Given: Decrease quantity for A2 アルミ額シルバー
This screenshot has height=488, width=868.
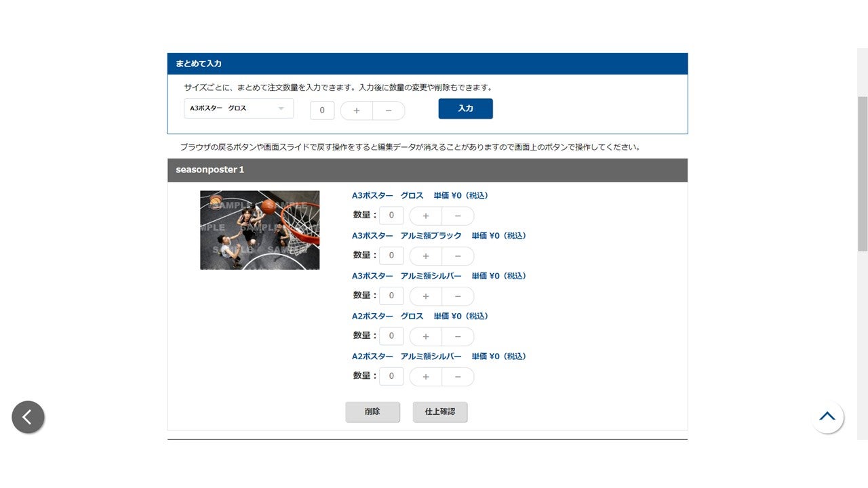Looking at the screenshot, I should (458, 376).
